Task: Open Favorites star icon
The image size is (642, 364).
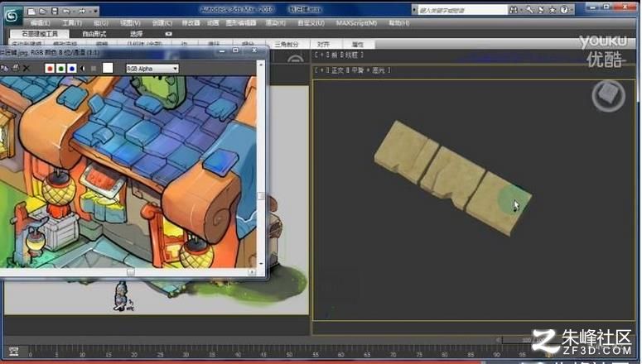Action: point(553,9)
